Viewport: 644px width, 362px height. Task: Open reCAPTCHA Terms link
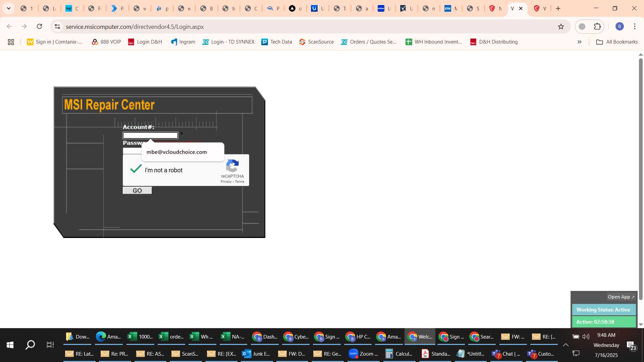(x=239, y=182)
